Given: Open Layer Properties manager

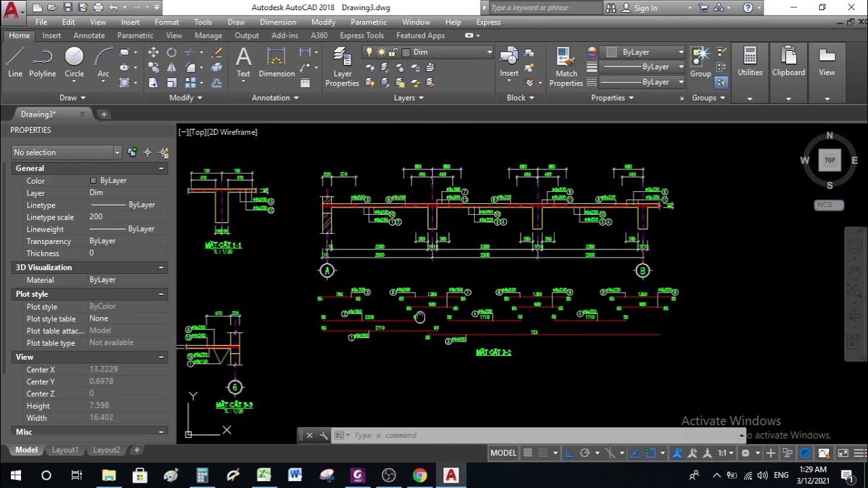Looking at the screenshot, I should tap(342, 67).
